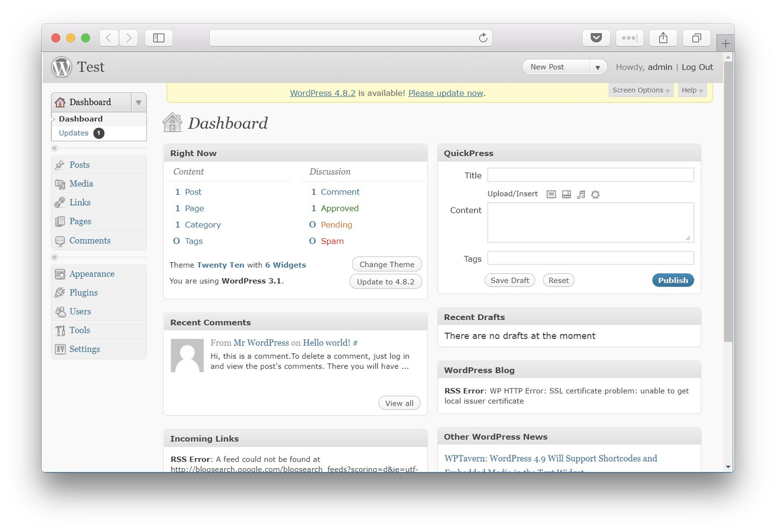Click the Change Theme button
The height and width of the screenshot is (532, 776).
pyautogui.click(x=387, y=264)
